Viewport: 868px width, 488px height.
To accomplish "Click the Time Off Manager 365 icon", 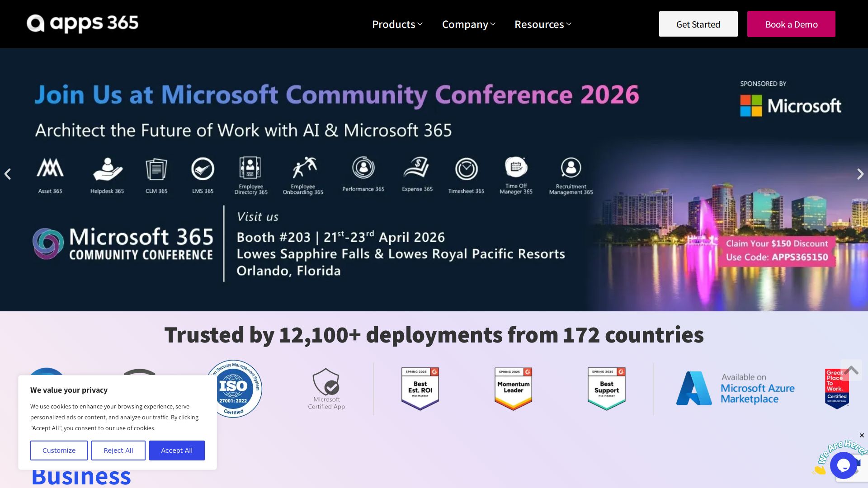I will pos(516,168).
